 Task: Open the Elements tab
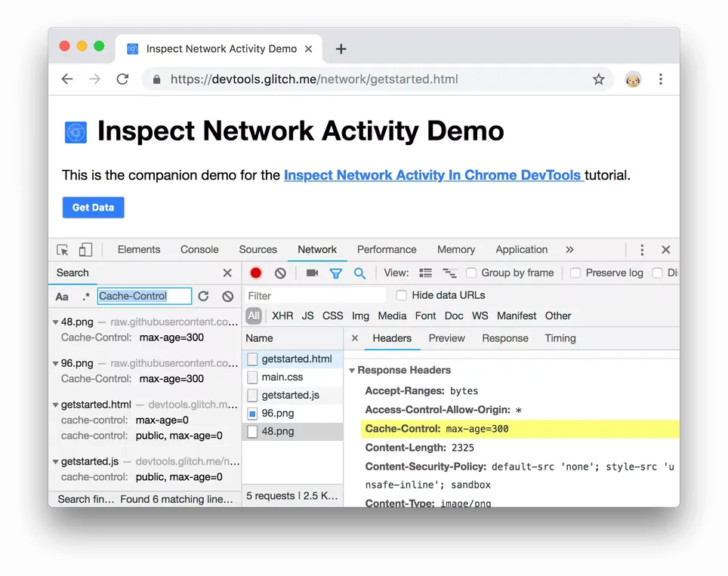point(139,250)
